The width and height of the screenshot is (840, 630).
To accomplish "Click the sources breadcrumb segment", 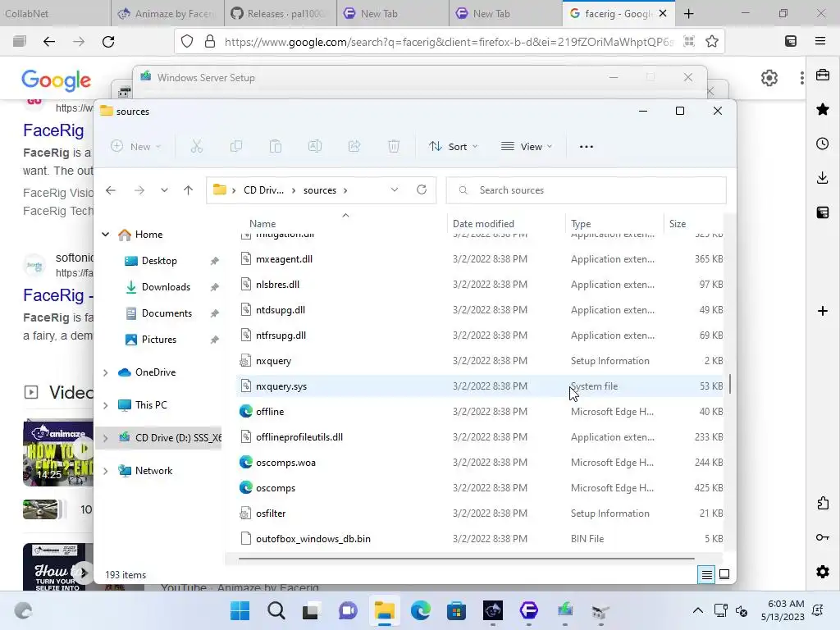I will [x=320, y=190].
